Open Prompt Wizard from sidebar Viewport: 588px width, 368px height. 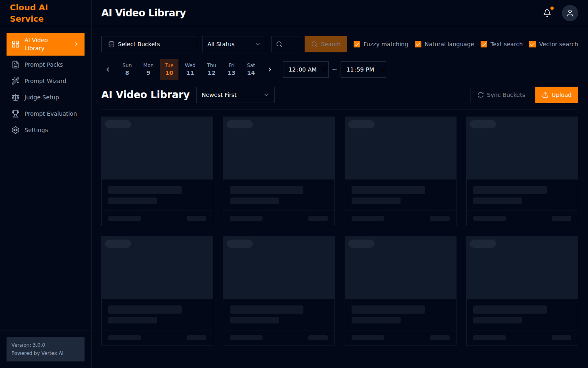pos(45,81)
